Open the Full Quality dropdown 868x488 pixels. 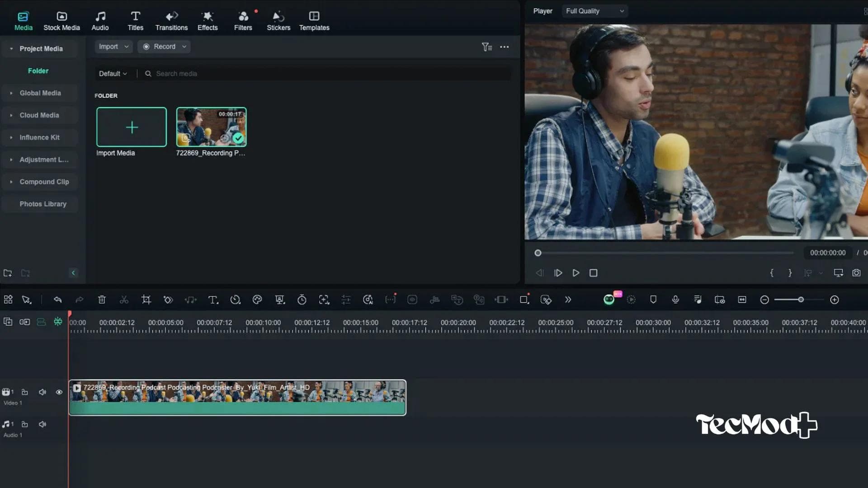point(594,11)
